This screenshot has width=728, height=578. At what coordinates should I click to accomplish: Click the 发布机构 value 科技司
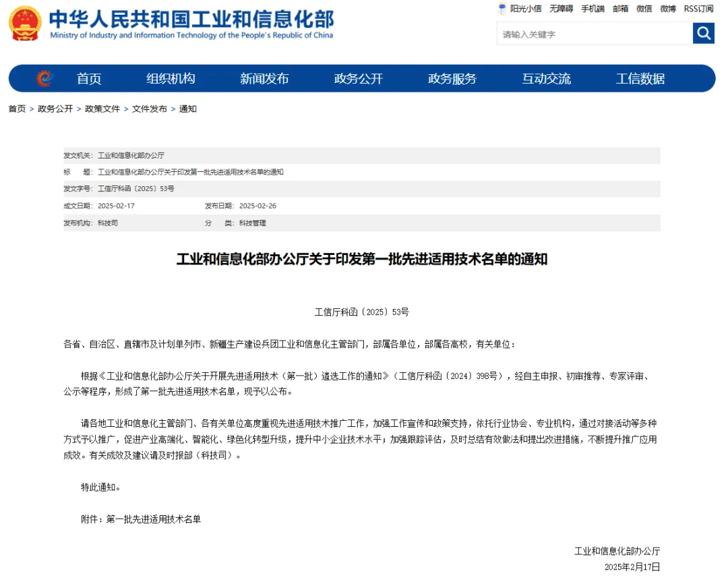(x=108, y=223)
